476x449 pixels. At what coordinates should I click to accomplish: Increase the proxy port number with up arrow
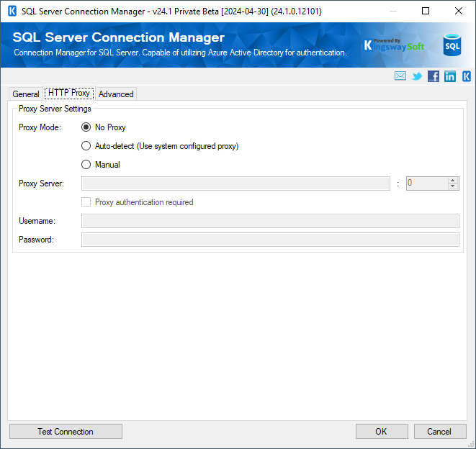[x=453, y=181]
